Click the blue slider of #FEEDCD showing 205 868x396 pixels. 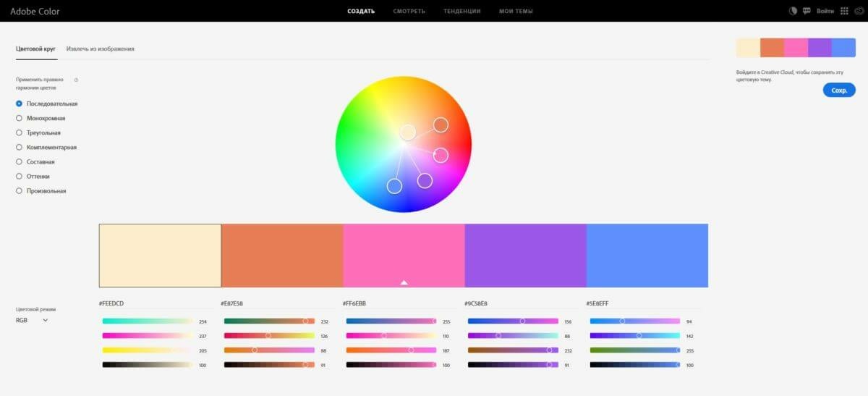[x=148, y=350]
